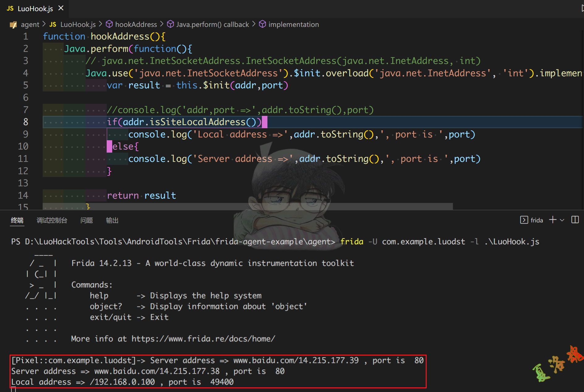Click the editor horizontal scrollbar
Image resolution: width=584 pixels, height=392 pixels.
click(x=247, y=206)
